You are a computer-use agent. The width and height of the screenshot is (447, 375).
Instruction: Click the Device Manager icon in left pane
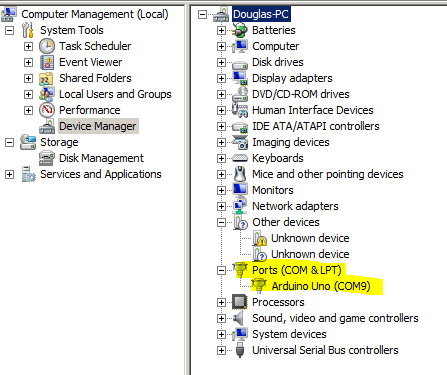47,126
